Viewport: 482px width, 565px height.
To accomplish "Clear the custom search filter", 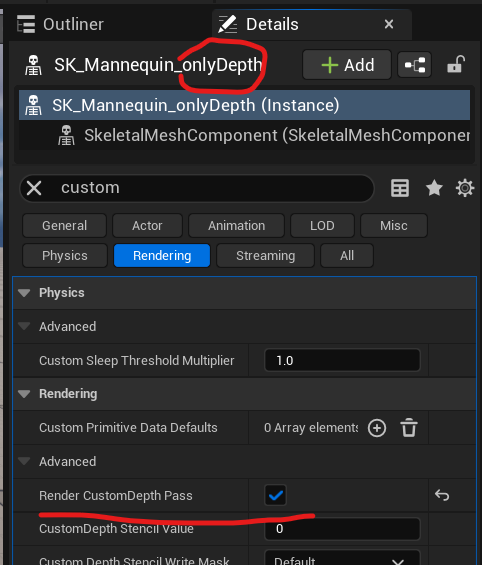I will click(x=34, y=188).
